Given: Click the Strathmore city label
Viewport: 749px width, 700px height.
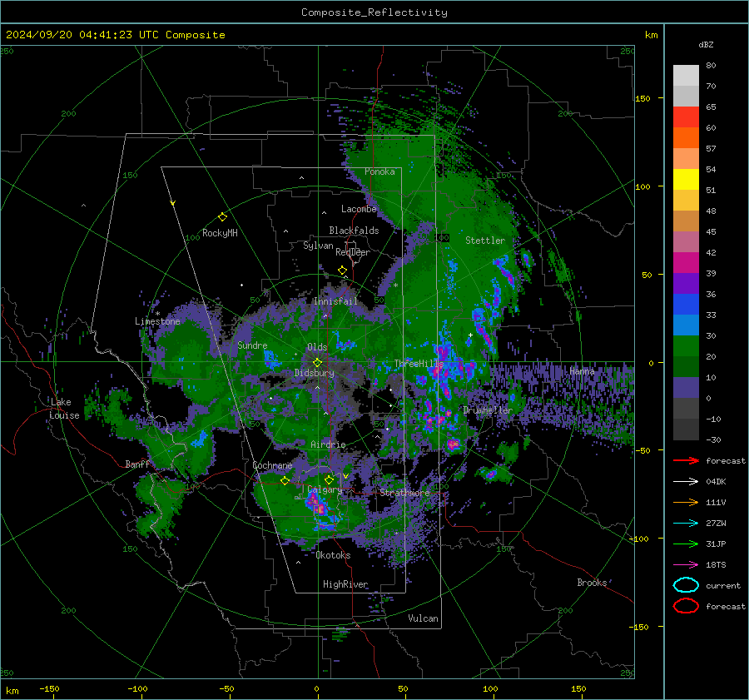Looking at the screenshot, I should (x=404, y=493).
